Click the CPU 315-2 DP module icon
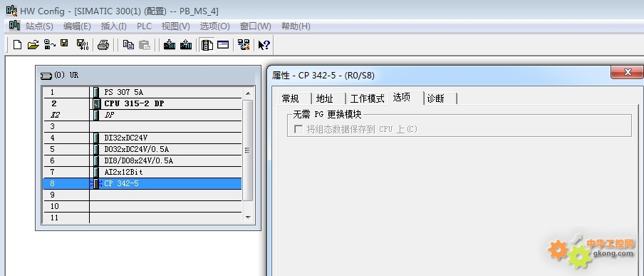This screenshot has height=276, width=644. coord(96,103)
